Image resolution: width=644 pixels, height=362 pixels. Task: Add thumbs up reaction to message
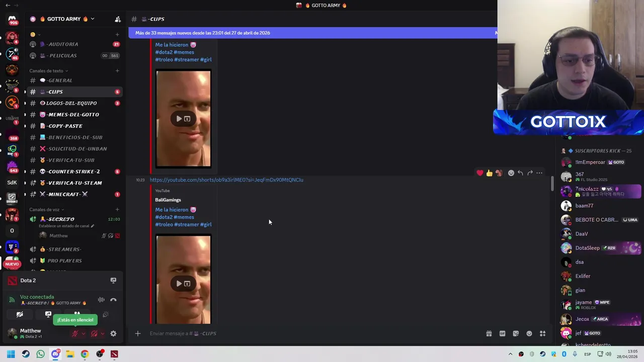pyautogui.click(x=489, y=173)
